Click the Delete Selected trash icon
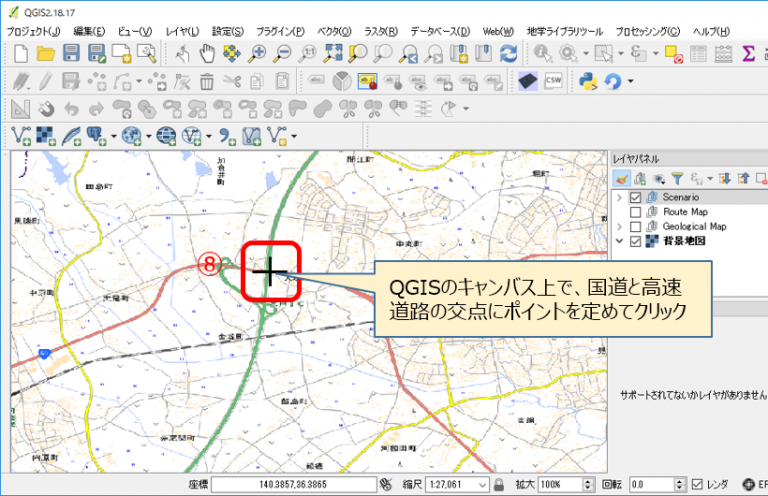The height and width of the screenshot is (496, 768). pos(207,81)
